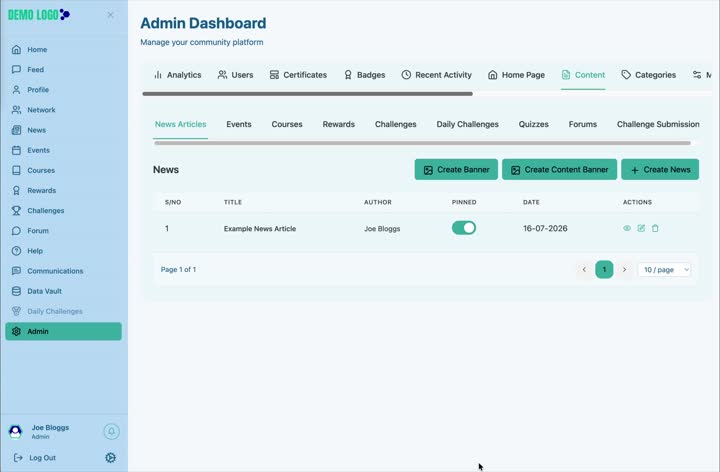The width and height of the screenshot is (720, 472).
Task: Open the Daily Challenges content sub-tab
Action: (x=467, y=124)
